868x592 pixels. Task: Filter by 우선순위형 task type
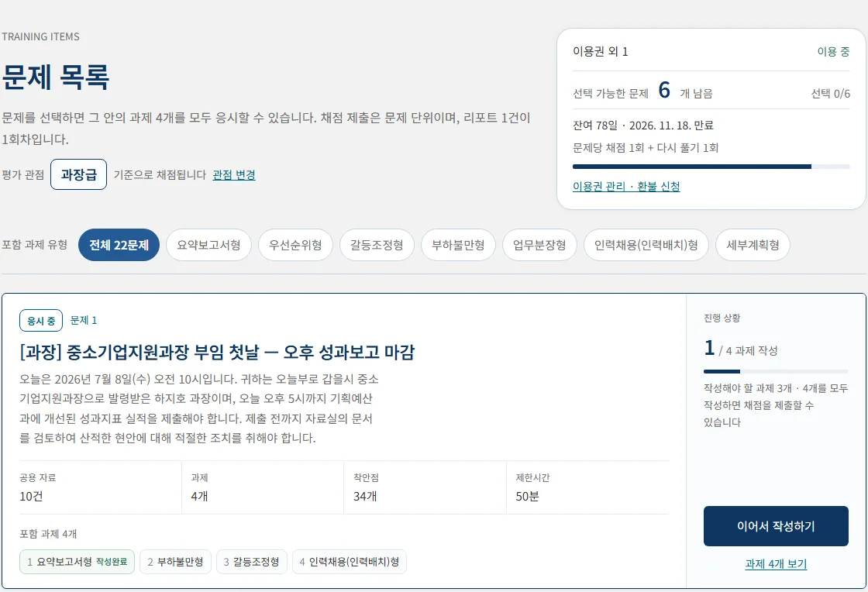pos(295,245)
